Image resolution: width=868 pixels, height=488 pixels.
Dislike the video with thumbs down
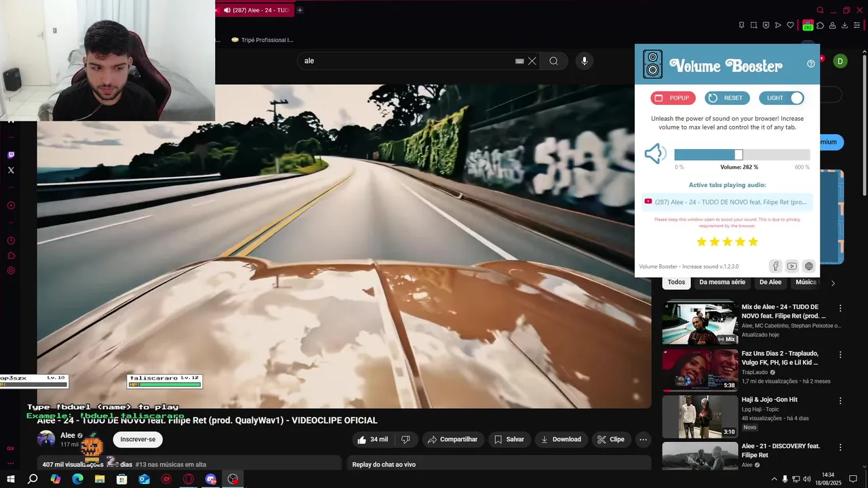406,439
